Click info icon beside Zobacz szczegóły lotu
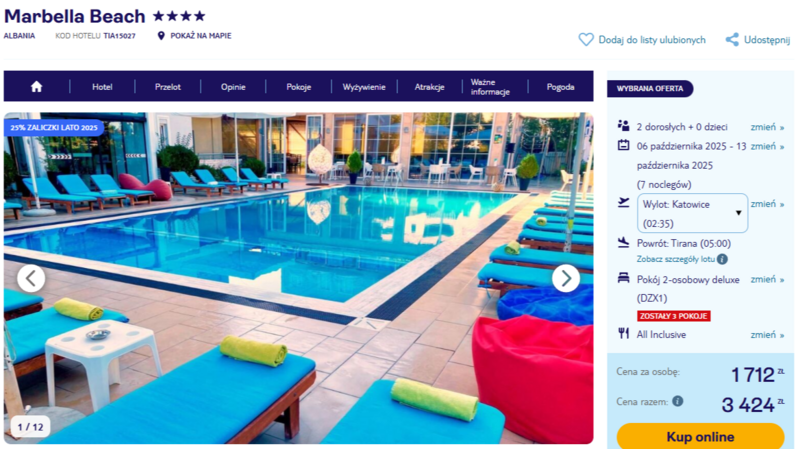Screen dimensions: 800x449 click(722, 259)
